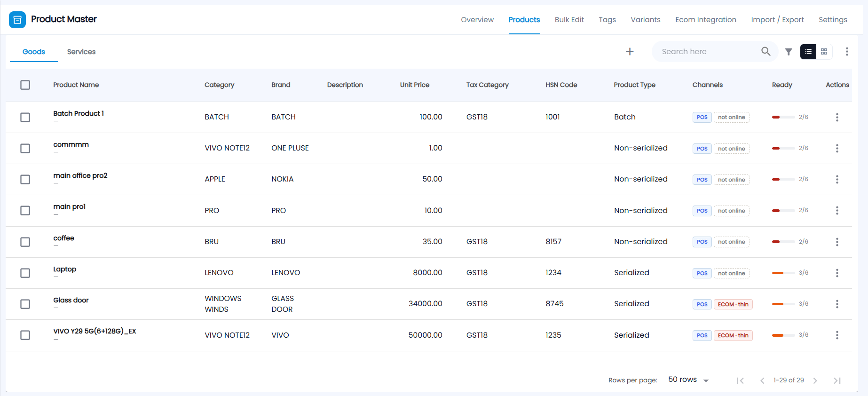
Task: Click the VIVO Y29 5G(6+128G)_EX product name
Action: pyautogui.click(x=95, y=331)
